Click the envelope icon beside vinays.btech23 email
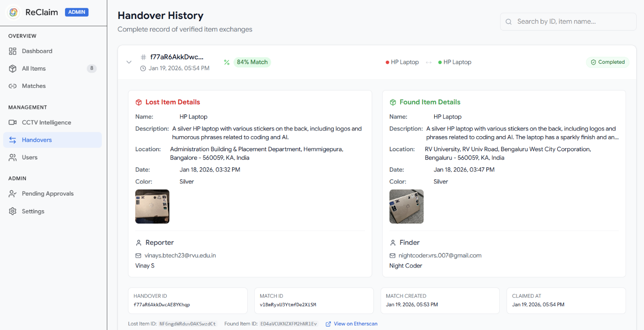The image size is (644, 330). 138,256
